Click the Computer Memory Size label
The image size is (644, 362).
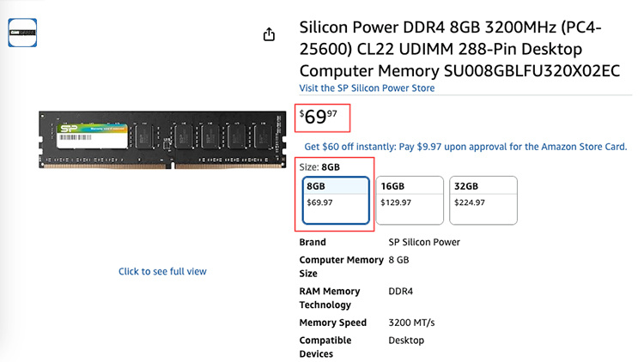342,266
